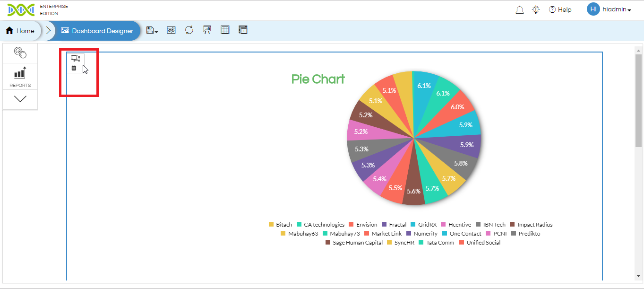Viewport: 644px width, 289px height.
Task: Click the Pie Chart title
Action: point(318,79)
